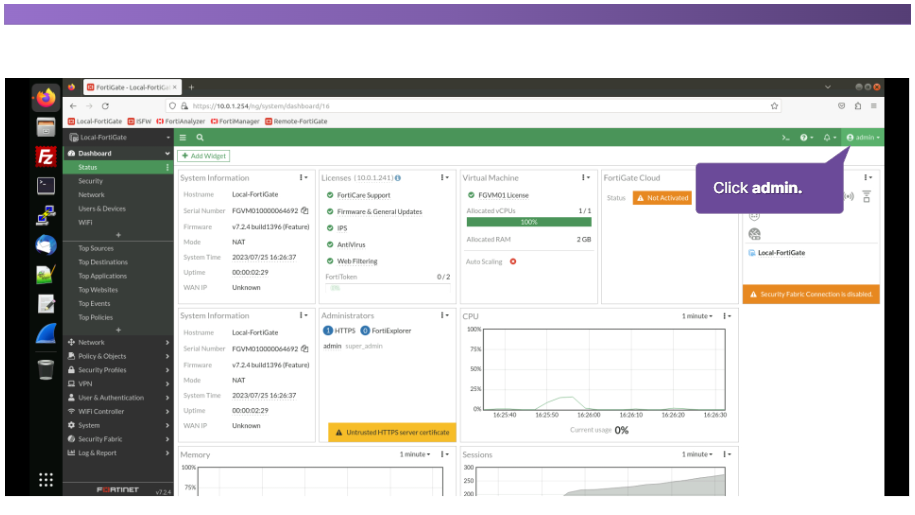Select the Security dashboard item
Screen dimensions: 915x515
tap(90, 181)
